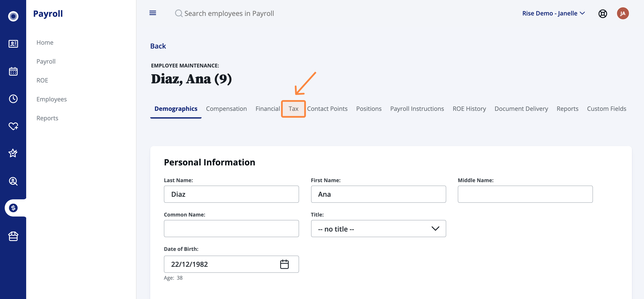Open the help lifebuoy icon

[x=603, y=14]
